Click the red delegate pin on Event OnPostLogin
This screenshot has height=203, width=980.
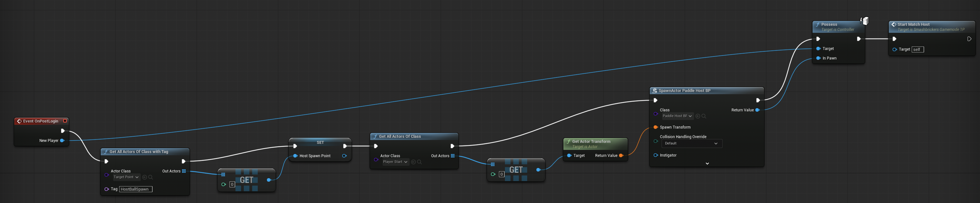coord(65,121)
